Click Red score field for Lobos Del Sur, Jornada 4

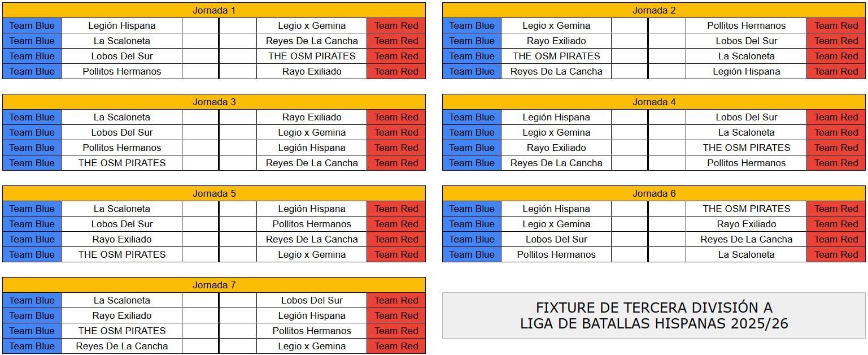pyautogui.click(x=666, y=117)
